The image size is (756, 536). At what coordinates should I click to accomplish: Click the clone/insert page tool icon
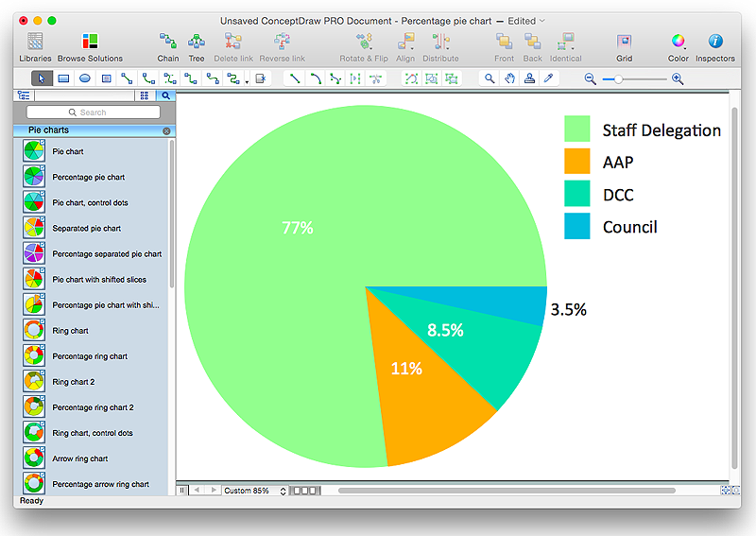(x=261, y=78)
